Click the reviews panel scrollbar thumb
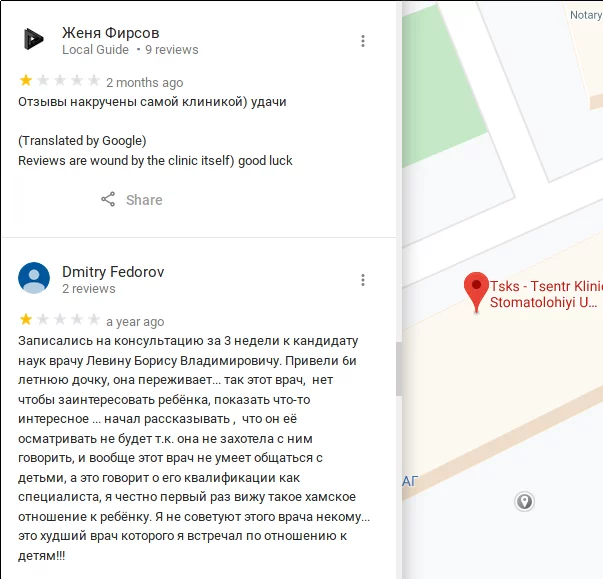Screen dimensions: 603x579 399,369
